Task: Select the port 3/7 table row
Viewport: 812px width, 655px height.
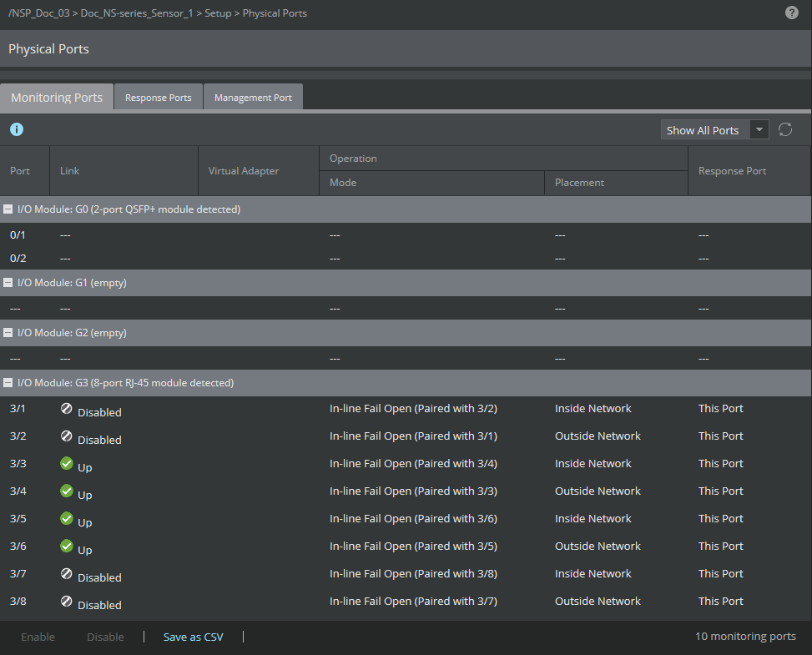Action: tap(406, 574)
